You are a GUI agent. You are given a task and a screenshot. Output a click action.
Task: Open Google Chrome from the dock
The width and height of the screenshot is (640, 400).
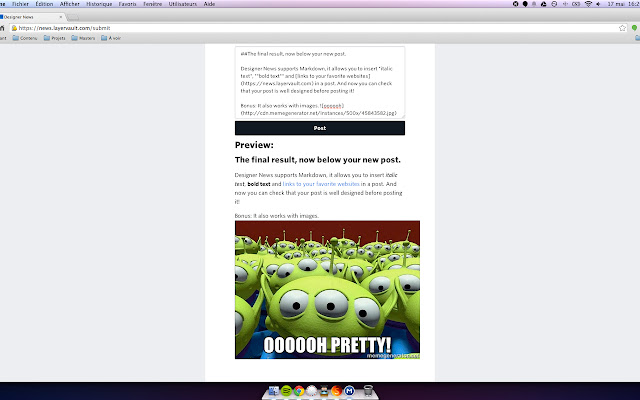pyautogui.click(x=299, y=391)
